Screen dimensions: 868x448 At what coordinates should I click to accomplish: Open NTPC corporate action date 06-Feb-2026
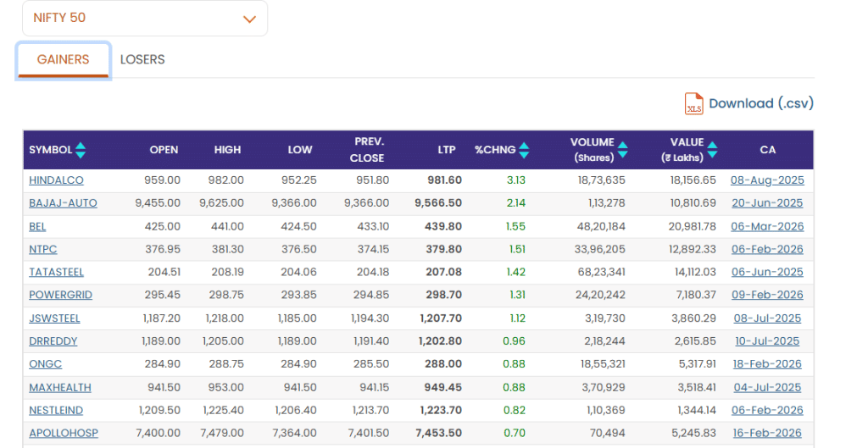(766, 249)
